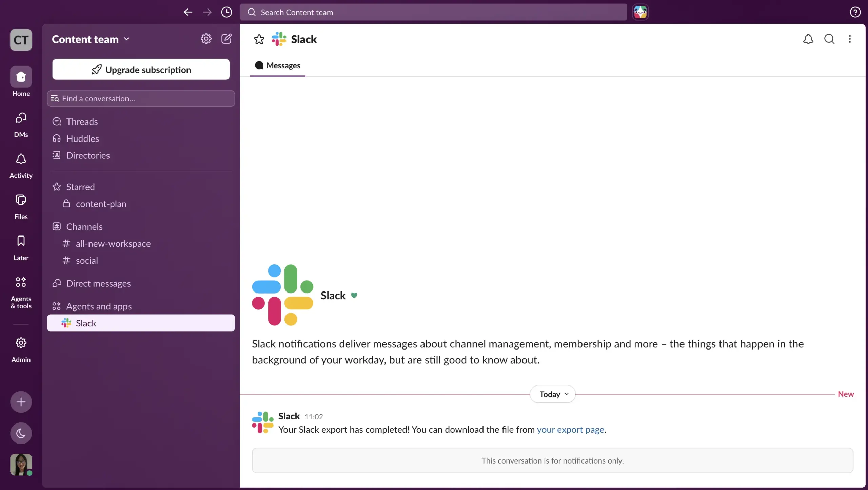Collapse the Starred section
The image size is (868, 490).
pyautogui.click(x=80, y=187)
